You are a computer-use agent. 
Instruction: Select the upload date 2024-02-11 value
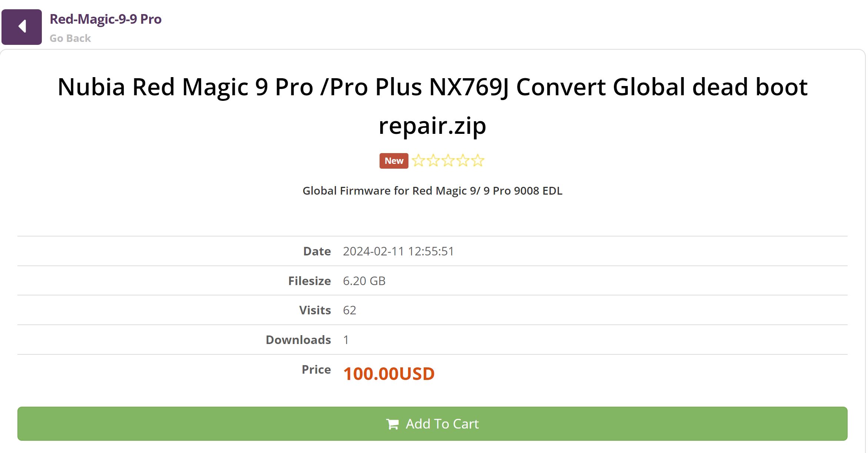click(398, 251)
